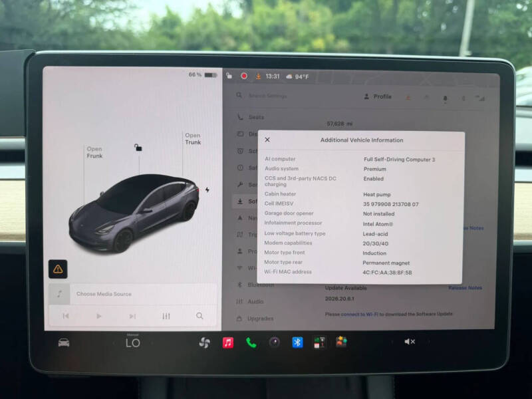Select the Full Self-Driving Computer 3 value

coord(400,160)
